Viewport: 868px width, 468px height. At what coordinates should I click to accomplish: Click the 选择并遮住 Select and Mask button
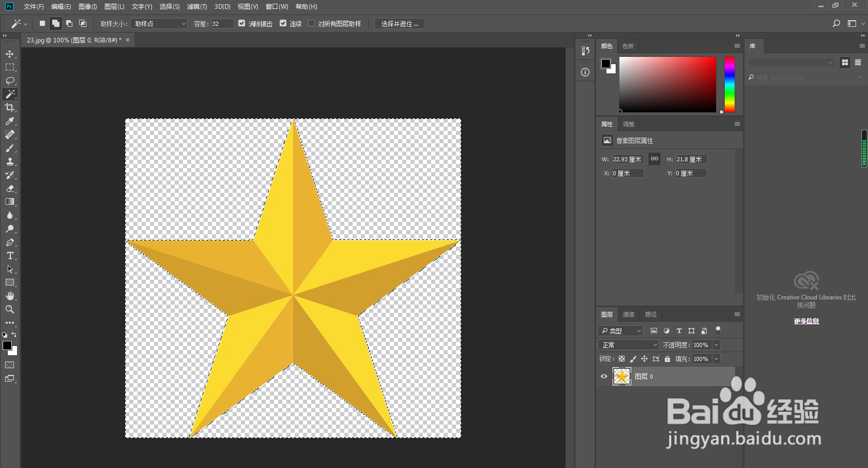[x=400, y=24]
